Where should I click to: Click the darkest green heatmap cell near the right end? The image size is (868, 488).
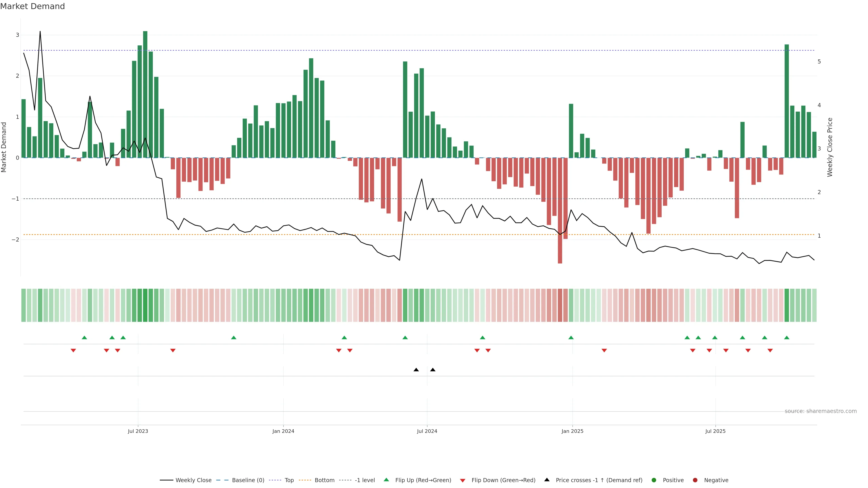click(786, 305)
